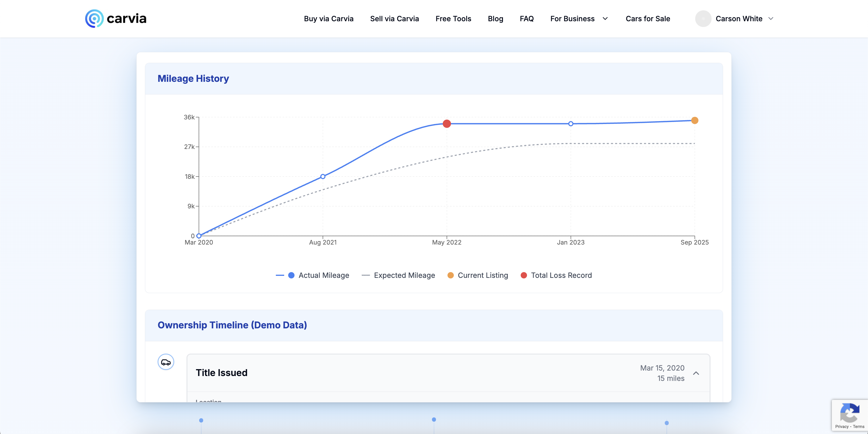Screen dimensions: 868x434
Task: Open Buy via Carvia menu item
Action: pos(329,19)
